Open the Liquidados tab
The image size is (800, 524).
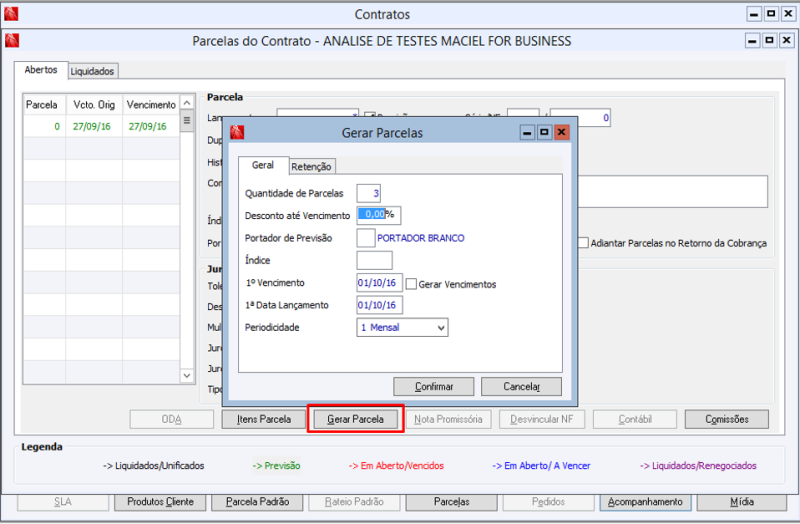92,71
